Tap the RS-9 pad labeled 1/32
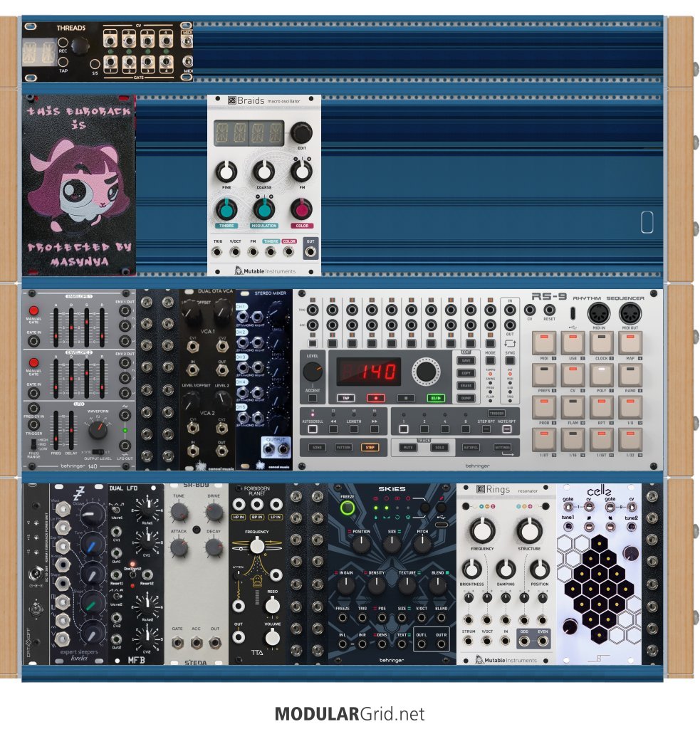Screen dimensions: 700x729 630,439
